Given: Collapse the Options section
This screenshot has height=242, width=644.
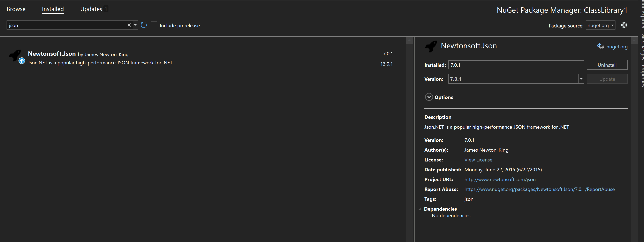Looking at the screenshot, I should tap(429, 97).
